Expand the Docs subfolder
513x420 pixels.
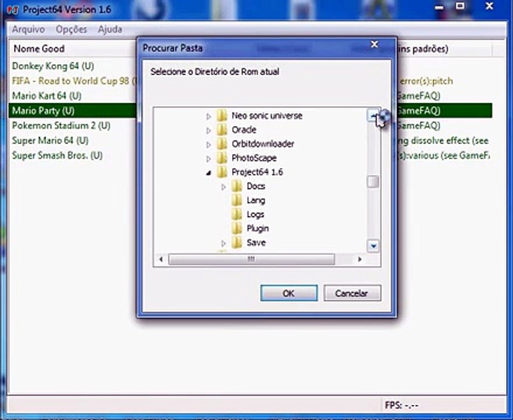[223, 187]
